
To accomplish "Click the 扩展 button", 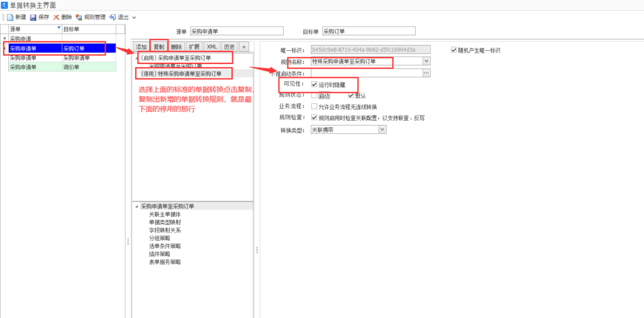I will click(194, 47).
